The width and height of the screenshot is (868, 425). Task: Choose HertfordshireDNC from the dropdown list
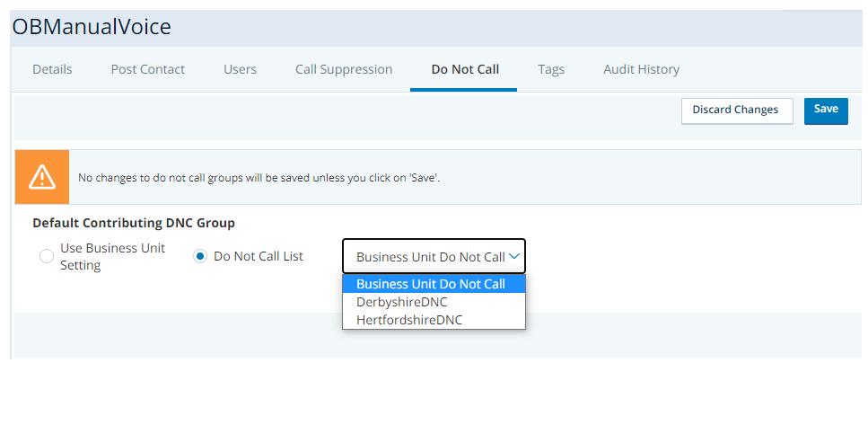(x=434, y=320)
